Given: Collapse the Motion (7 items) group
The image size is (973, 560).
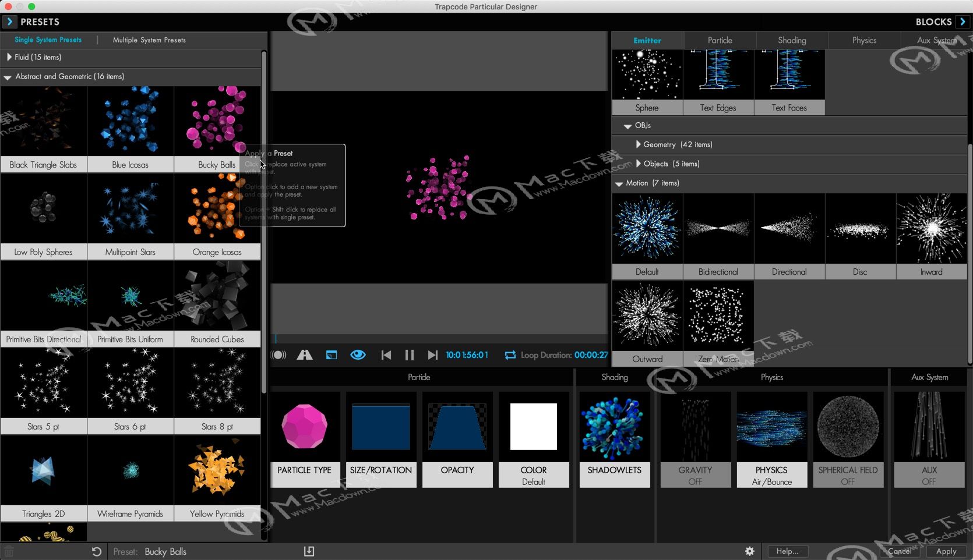Looking at the screenshot, I should click(619, 183).
